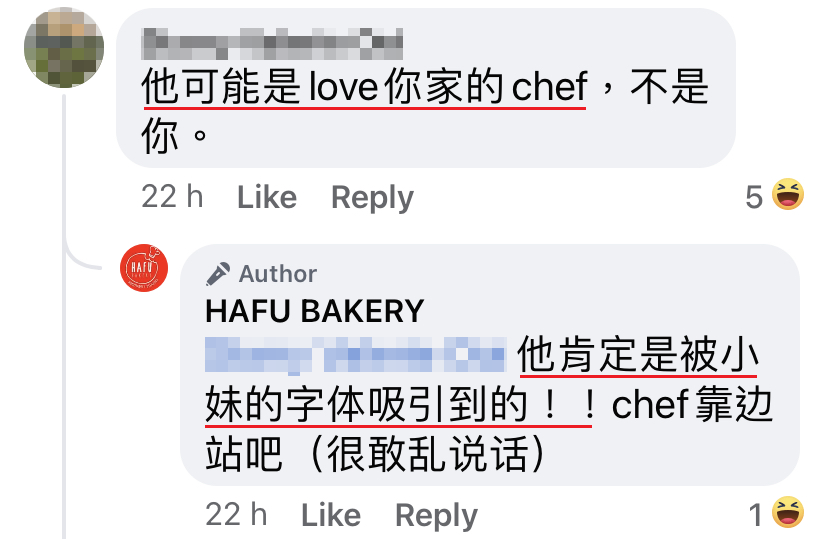View the 5 reactions count on first comment
This screenshot has width=828, height=539.
coord(754,197)
